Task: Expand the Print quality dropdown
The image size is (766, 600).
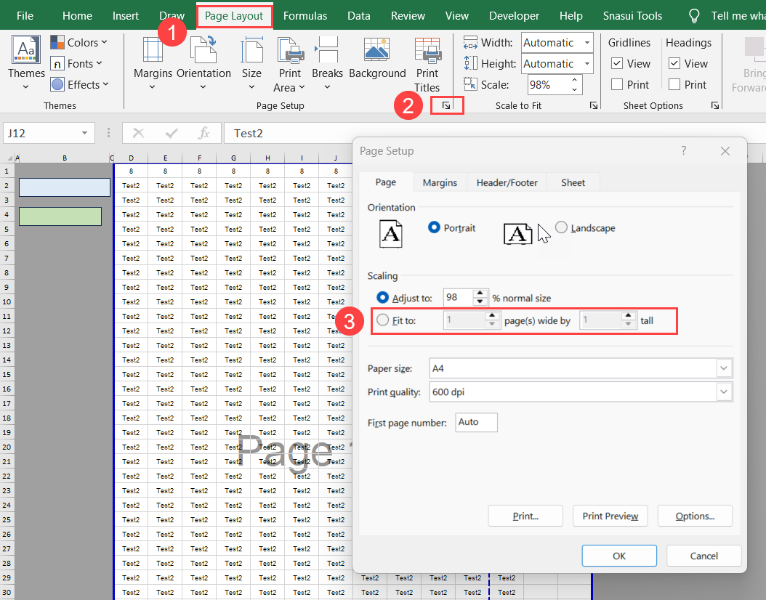Action: click(723, 392)
